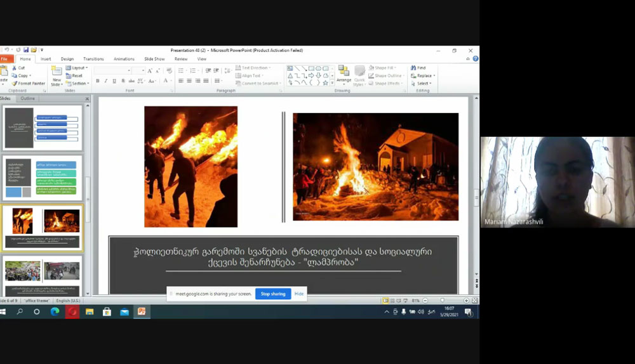Open PowerPoint Help question mark icon
Viewport: 635px width, 364px height.
(476, 59)
